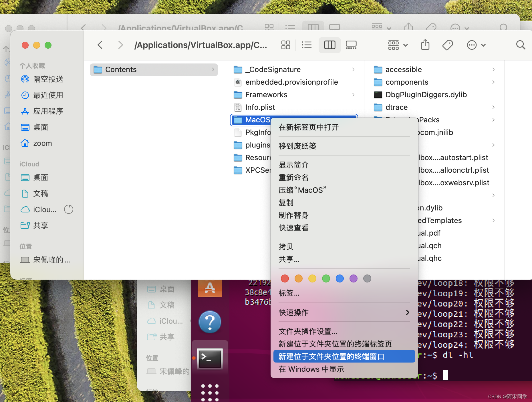Choose 标签... from context menu
This screenshot has height=402, width=532.
click(344, 293)
